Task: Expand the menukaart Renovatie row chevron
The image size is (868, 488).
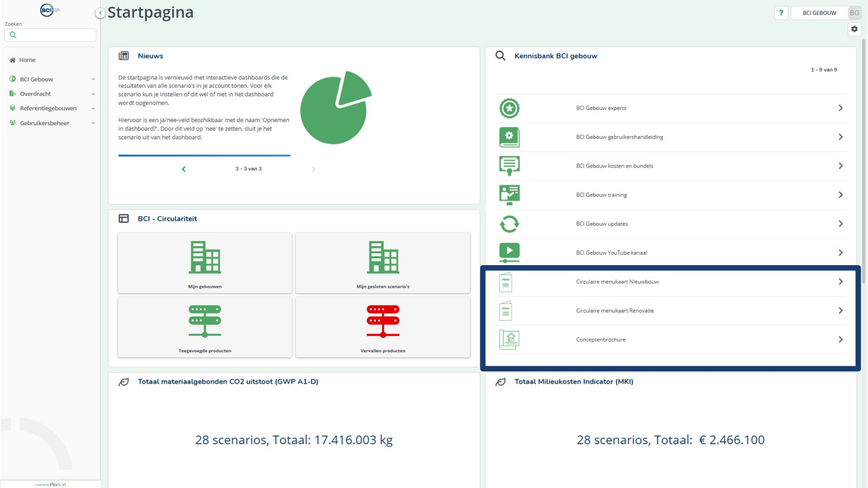Action: pos(840,310)
